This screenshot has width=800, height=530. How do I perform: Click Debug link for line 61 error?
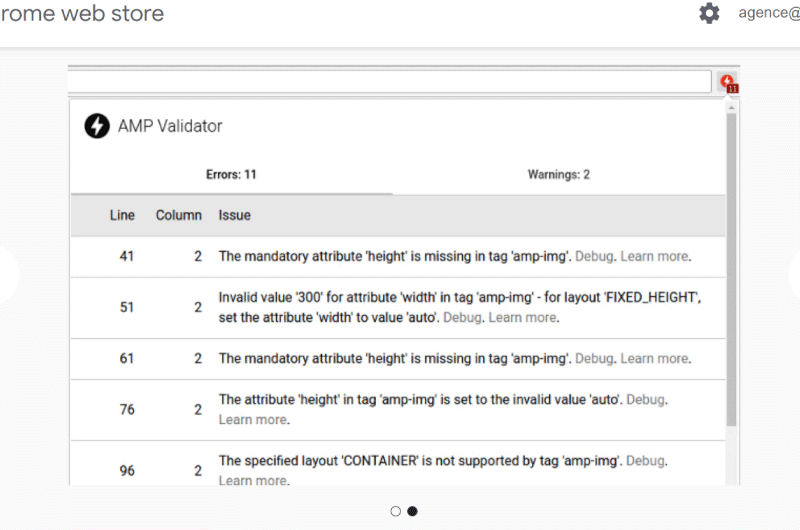pos(594,359)
